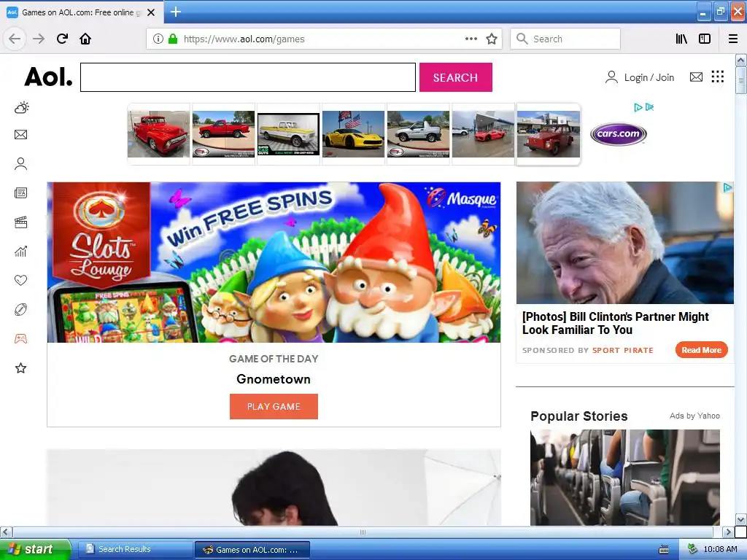Select the Games on AOL.com browser tab
The width and height of the screenshot is (747, 560).
click(x=82, y=12)
